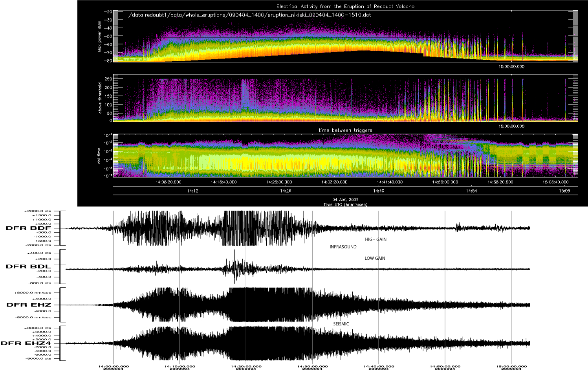Click the 14:16:40.000 time tick label
The height and width of the screenshot is (371, 588).
click(224, 182)
